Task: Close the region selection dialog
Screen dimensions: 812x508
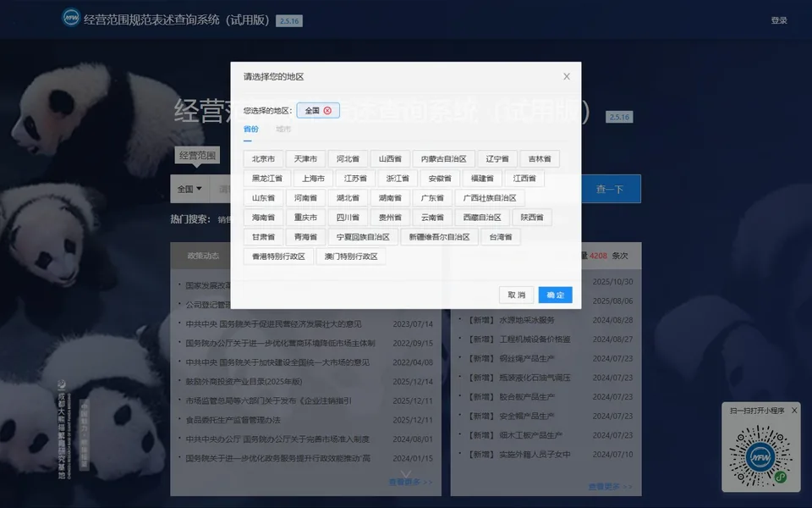Action: coord(567,77)
